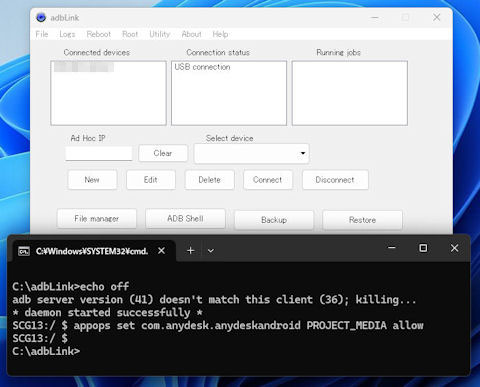The image size is (480, 387).
Task: Select the blurred device in Connected devices
Action: point(84,67)
